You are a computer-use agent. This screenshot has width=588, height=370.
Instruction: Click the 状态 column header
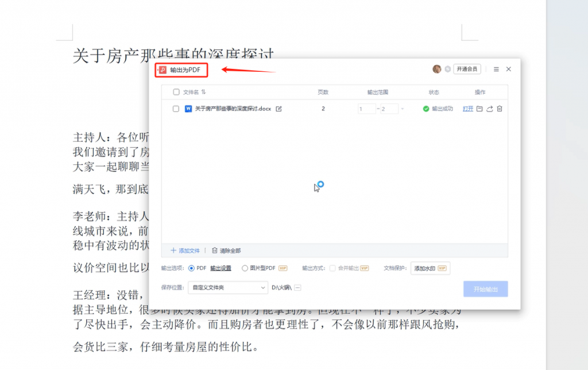(x=434, y=92)
